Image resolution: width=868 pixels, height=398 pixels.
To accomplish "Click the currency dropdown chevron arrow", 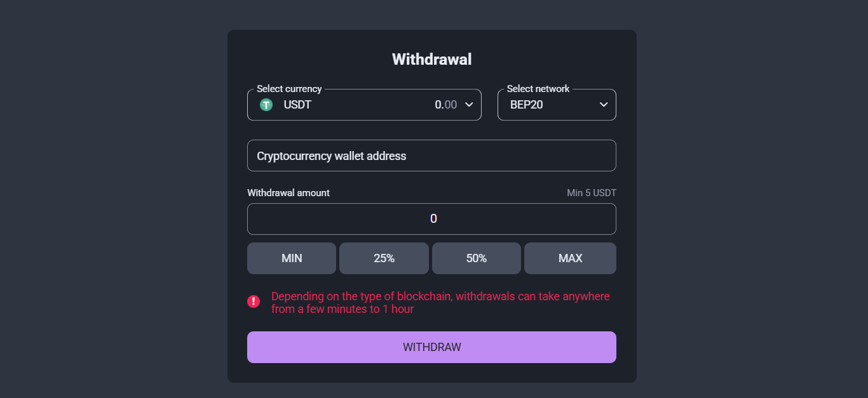I will (469, 104).
